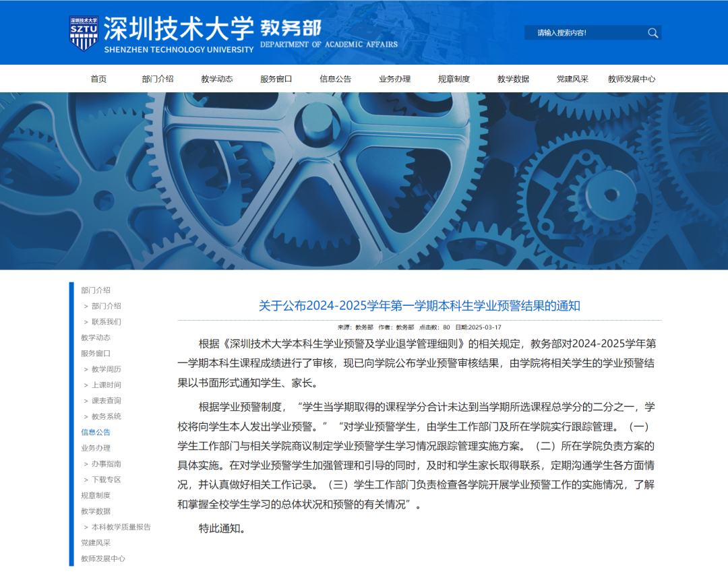Open the 规章制度 navigation item
The image size is (728, 578).
coord(452,78)
